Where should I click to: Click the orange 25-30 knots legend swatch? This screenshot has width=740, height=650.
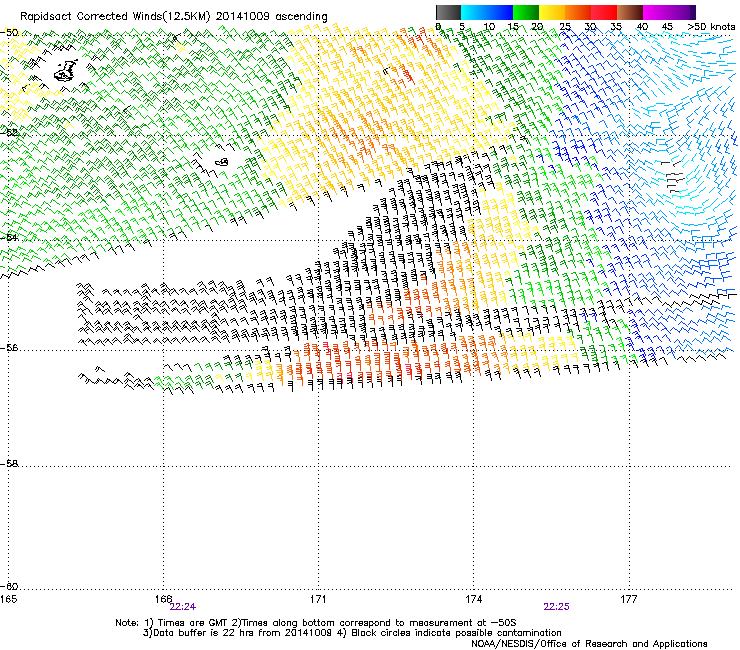pos(578,12)
